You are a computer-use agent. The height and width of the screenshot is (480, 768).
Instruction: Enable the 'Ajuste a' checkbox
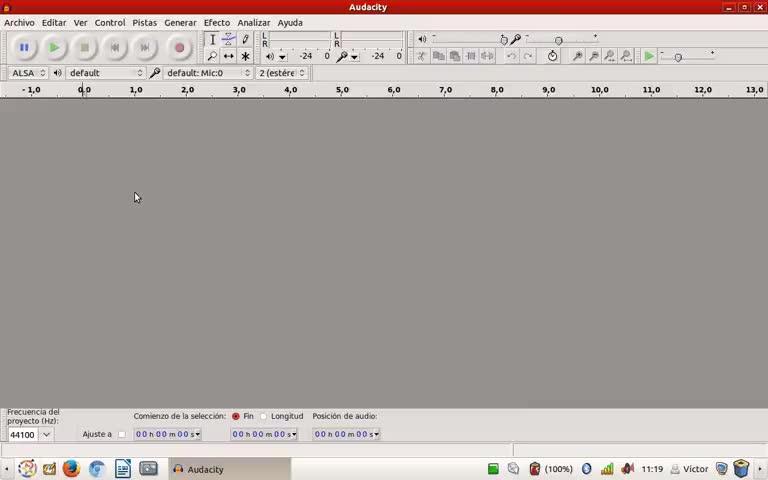point(121,434)
